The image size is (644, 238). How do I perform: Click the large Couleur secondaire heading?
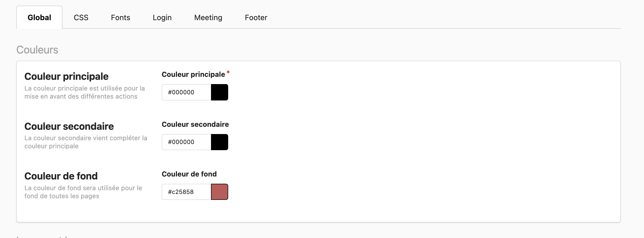click(x=69, y=127)
